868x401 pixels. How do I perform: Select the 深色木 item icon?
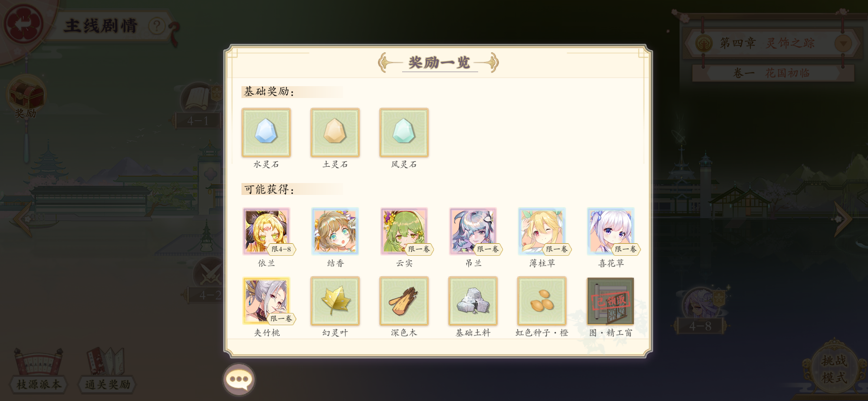pos(404,301)
